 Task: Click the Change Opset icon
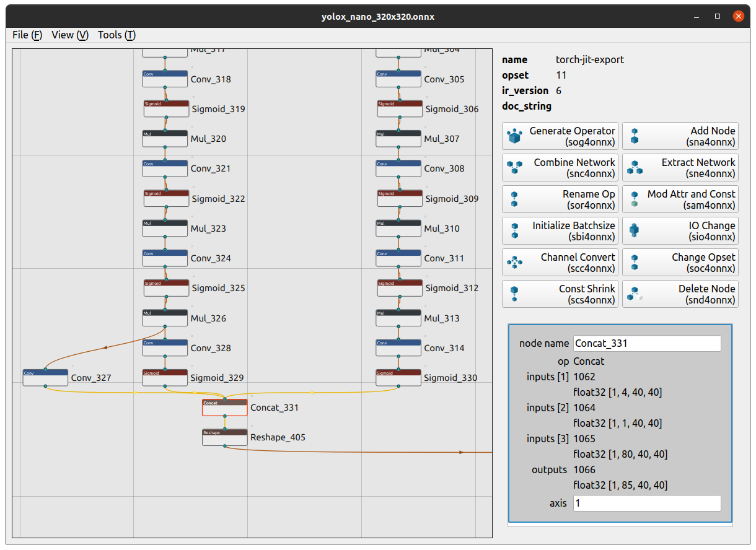coord(634,263)
